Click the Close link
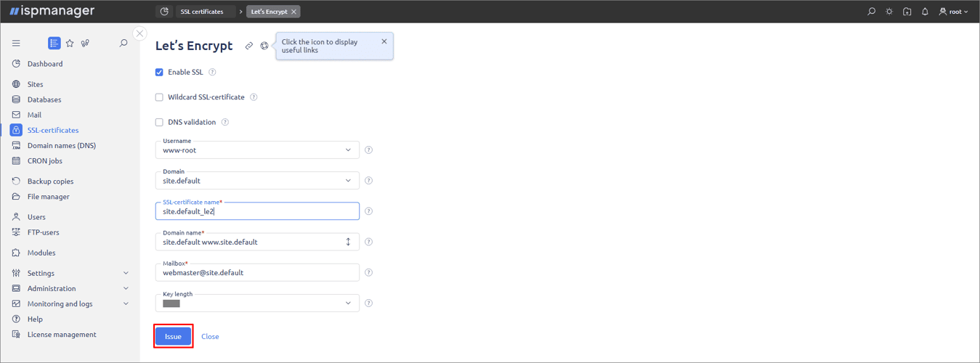The width and height of the screenshot is (980, 363). [210, 336]
